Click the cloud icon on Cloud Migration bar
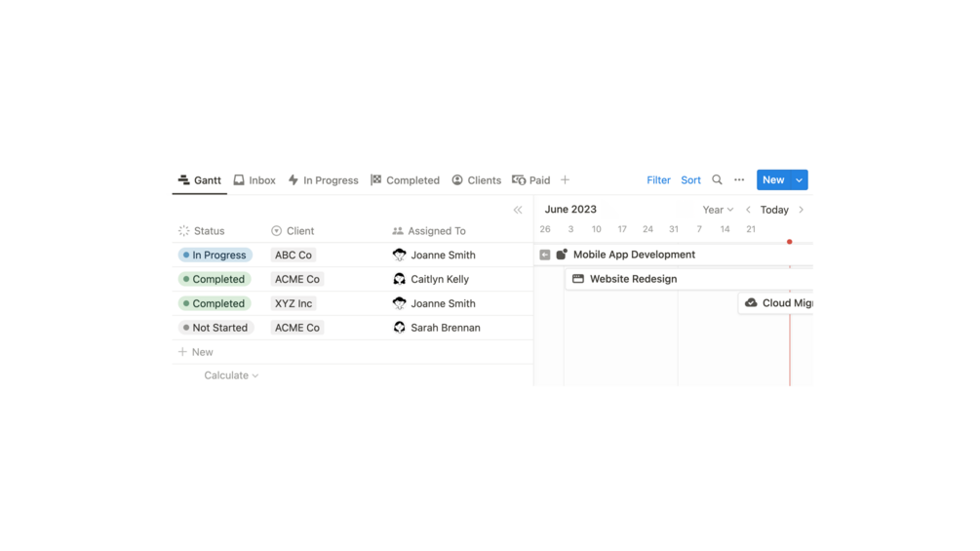The image size is (980, 551). click(x=751, y=303)
